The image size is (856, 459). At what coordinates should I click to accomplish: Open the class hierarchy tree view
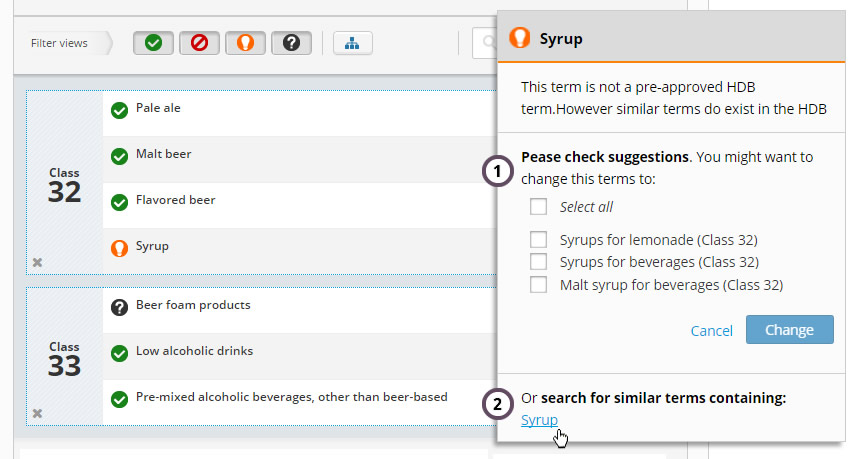352,43
